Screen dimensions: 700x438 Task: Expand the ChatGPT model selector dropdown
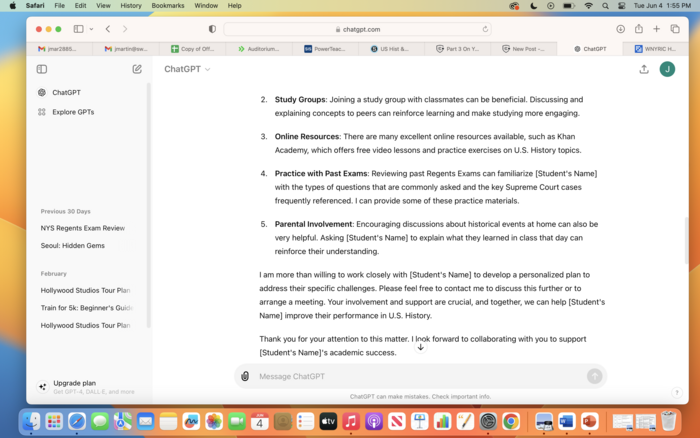pos(187,69)
